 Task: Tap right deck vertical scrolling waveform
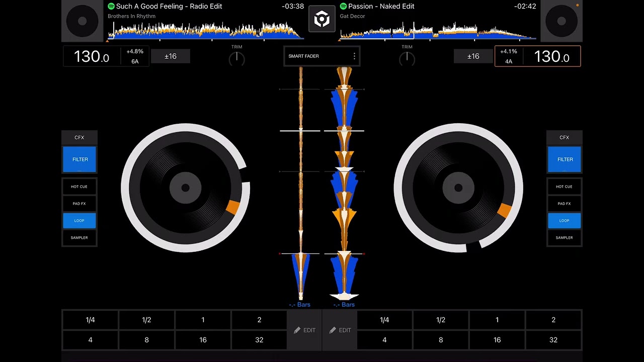click(x=344, y=184)
